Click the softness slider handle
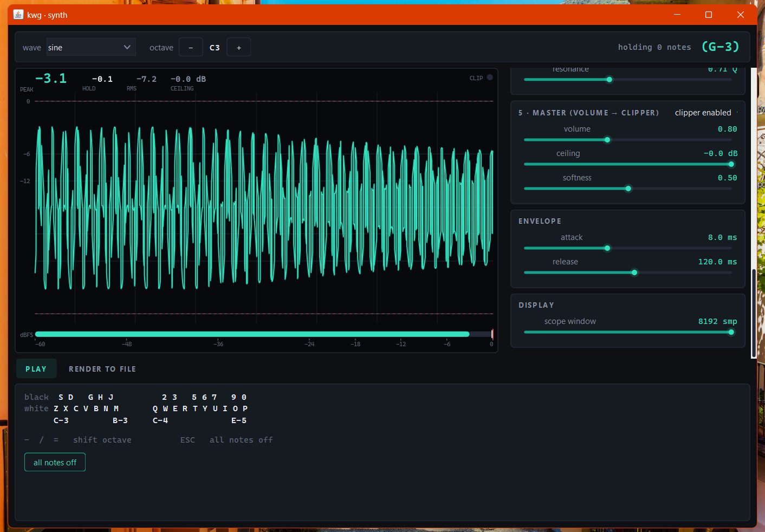Viewport: 765px width, 532px height. [628, 189]
